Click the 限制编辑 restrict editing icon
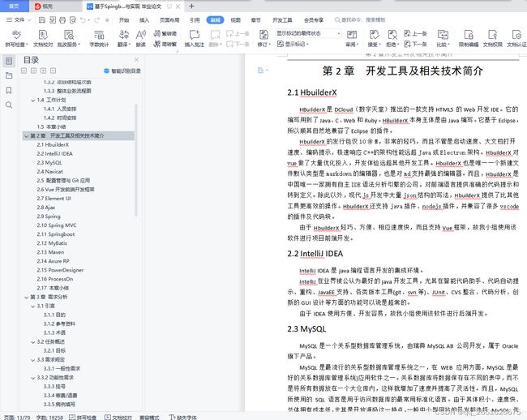This screenshot has width=527, height=420. [x=469, y=38]
